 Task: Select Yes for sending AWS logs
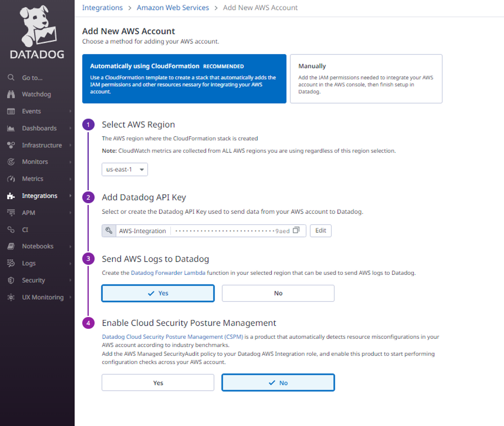pos(158,293)
